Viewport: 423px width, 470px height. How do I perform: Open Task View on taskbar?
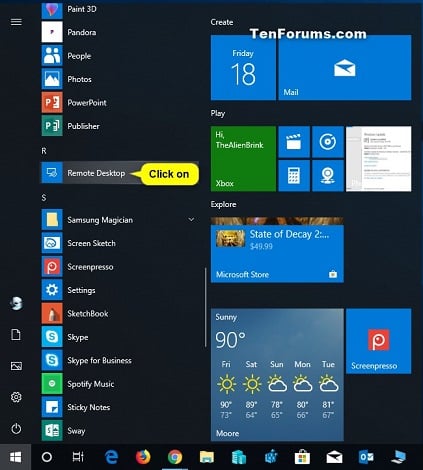pos(78,457)
